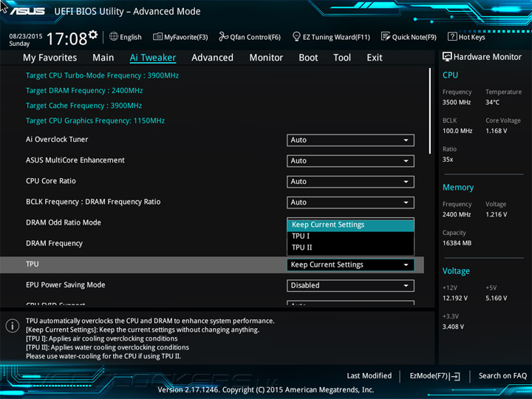Go to the Advanced tab
Screen dimensions: 532x399
click(x=212, y=58)
